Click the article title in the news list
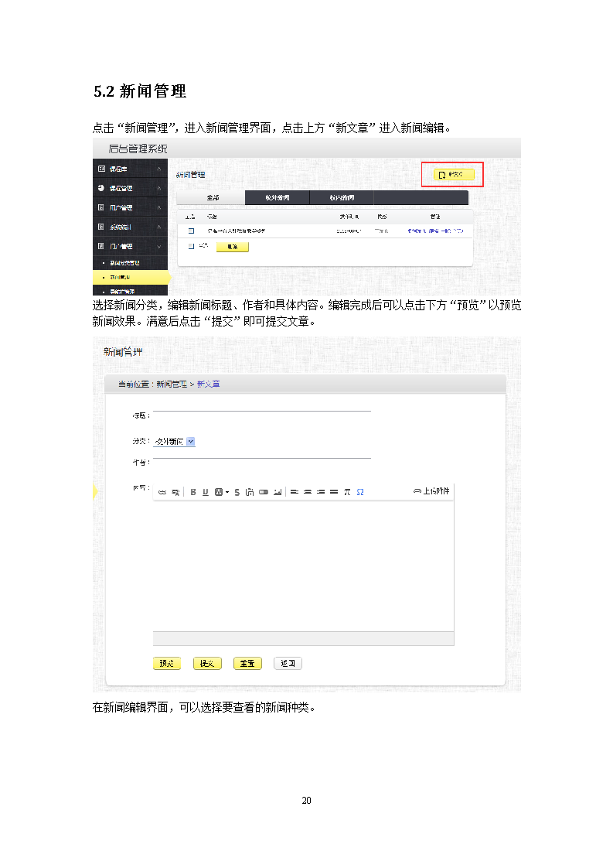This screenshot has height=868, width=613. [237, 231]
